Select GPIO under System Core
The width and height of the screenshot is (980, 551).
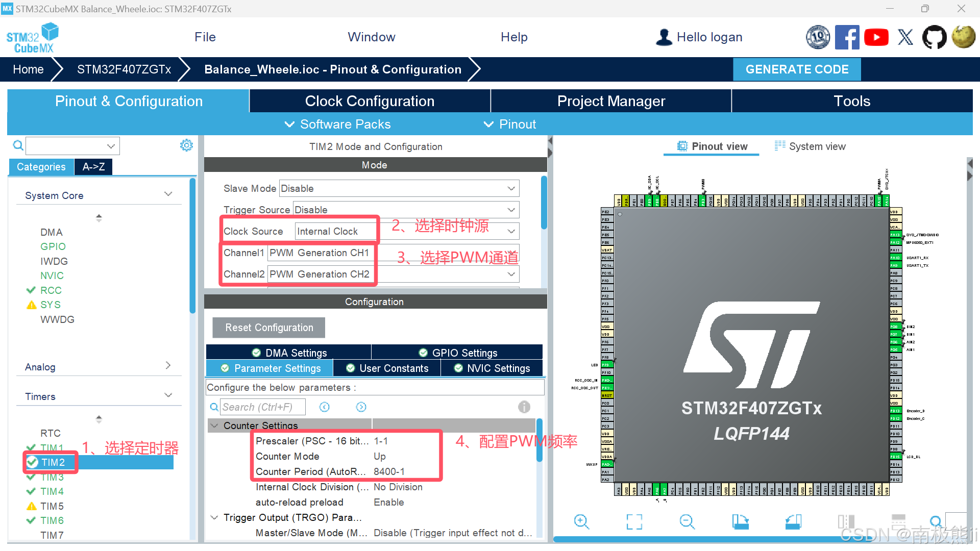coord(53,246)
